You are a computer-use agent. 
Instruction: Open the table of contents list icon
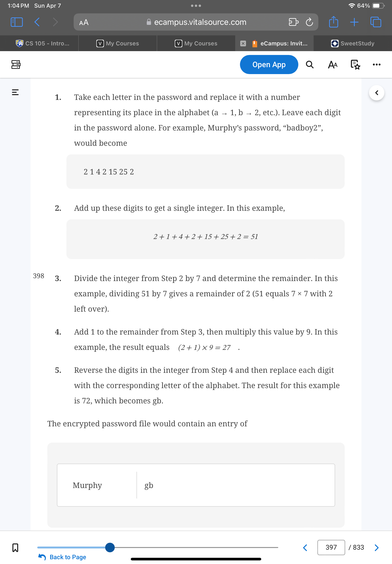[15, 92]
